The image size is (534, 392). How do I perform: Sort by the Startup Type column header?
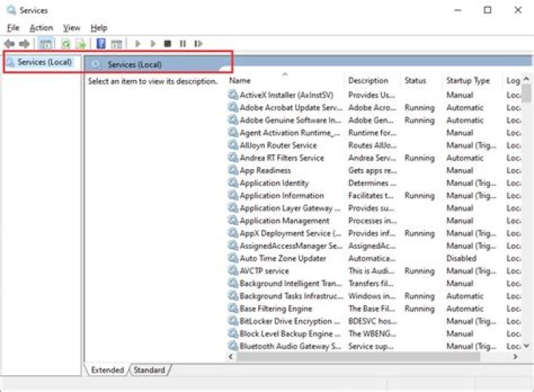pos(467,80)
